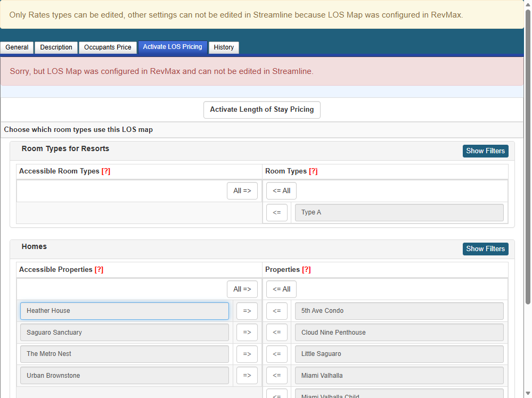Select Cloud Nine Penthouse property
The height and width of the screenshot is (398, 532).
pyautogui.click(x=399, y=333)
